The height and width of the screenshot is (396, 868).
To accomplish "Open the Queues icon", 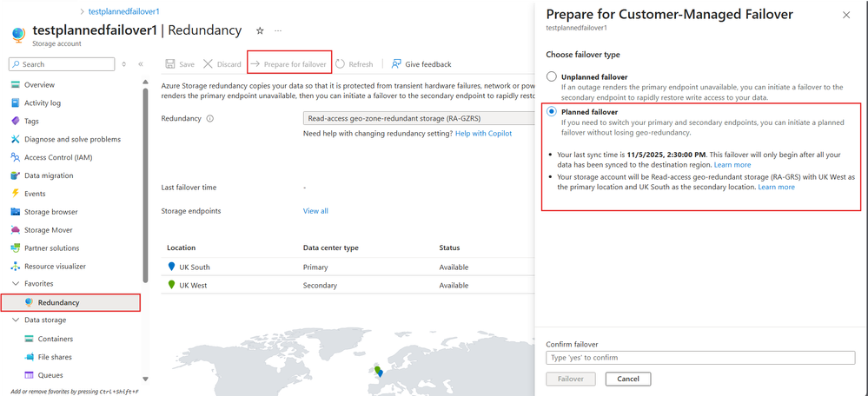I will 30,375.
